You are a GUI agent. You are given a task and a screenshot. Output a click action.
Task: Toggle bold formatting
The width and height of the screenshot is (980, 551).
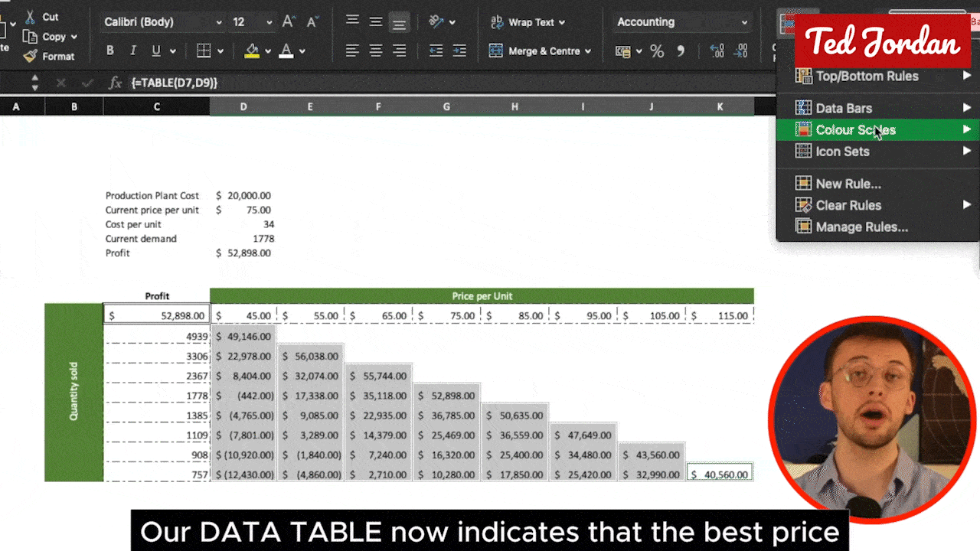tap(110, 51)
